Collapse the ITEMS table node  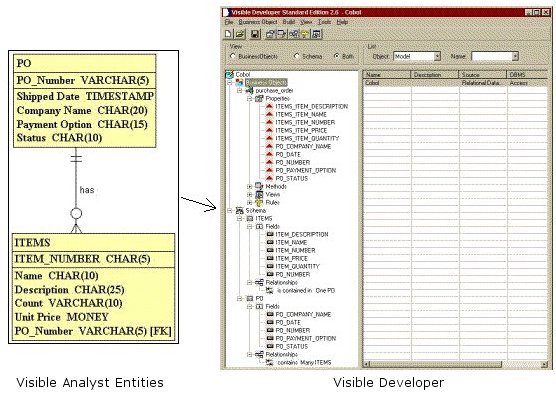point(239,218)
